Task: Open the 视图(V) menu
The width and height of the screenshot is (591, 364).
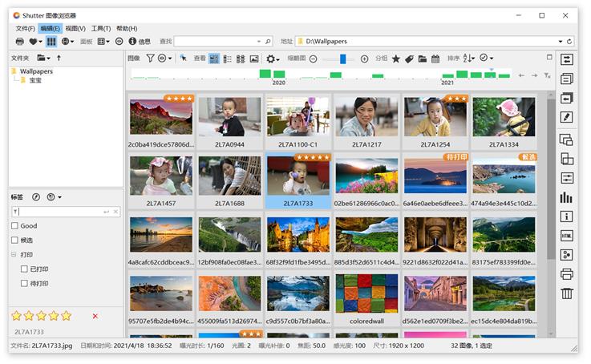Action: point(75,28)
